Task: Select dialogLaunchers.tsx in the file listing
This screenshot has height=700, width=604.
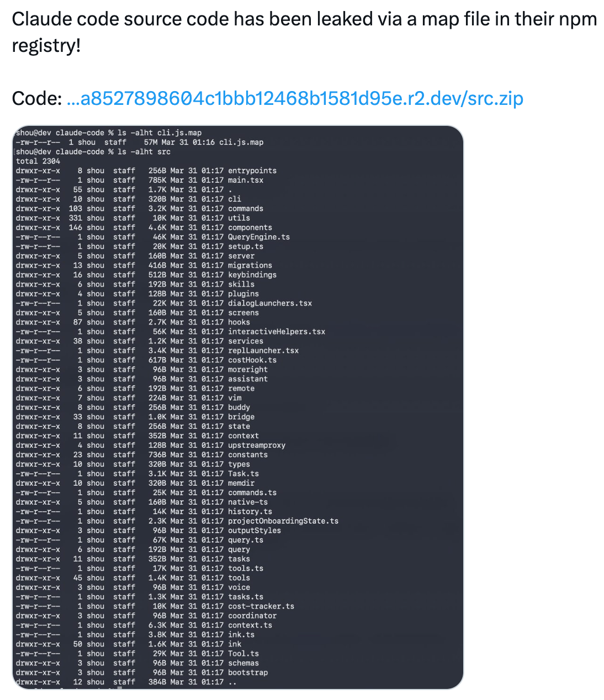Action: 269,303
